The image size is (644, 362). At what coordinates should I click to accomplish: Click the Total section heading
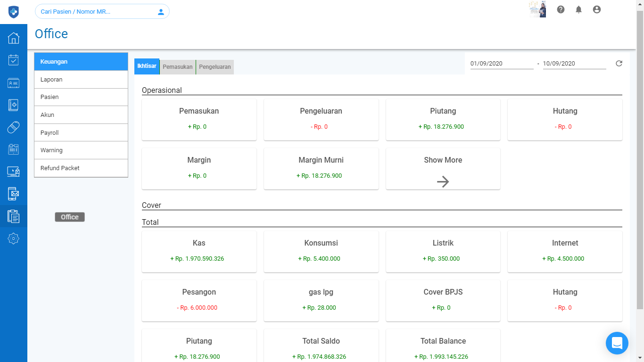[x=150, y=222]
